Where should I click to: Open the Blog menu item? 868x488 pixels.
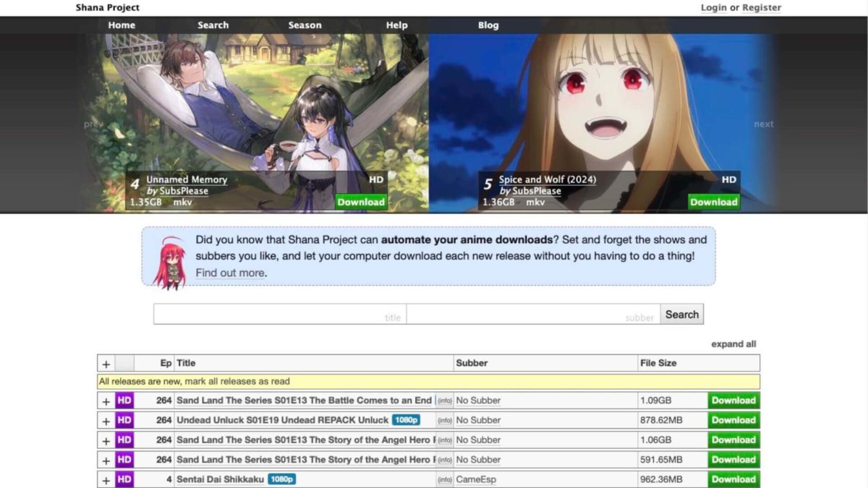tap(488, 25)
